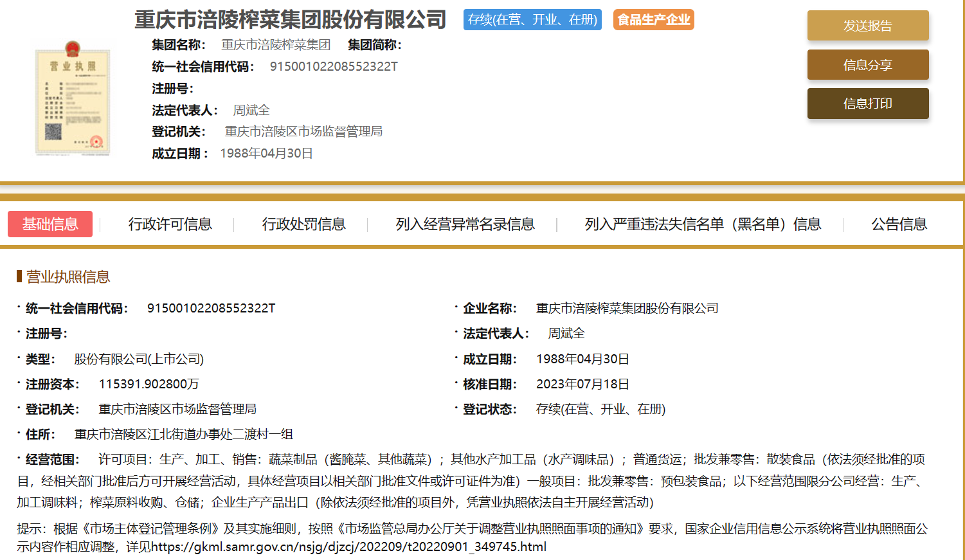This screenshot has width=965, height=560.
Task: Open 列入严重违法失信名单（黑名单）信息 tab
Action: point(703,224)
